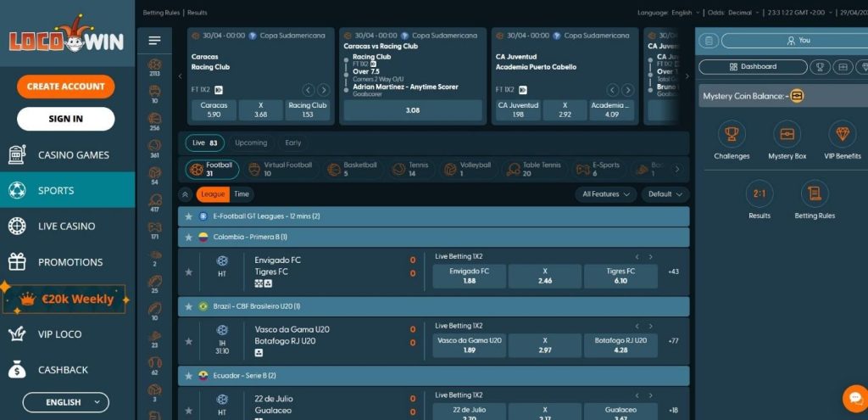The height and width of the screenshot is (420, 868).
Task: Open live chat support bubble
Action: tap(855, 399)
